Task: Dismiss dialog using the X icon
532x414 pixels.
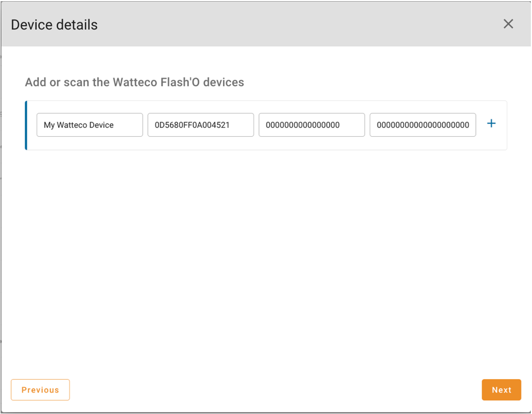Action: click(x=508, y=24)
